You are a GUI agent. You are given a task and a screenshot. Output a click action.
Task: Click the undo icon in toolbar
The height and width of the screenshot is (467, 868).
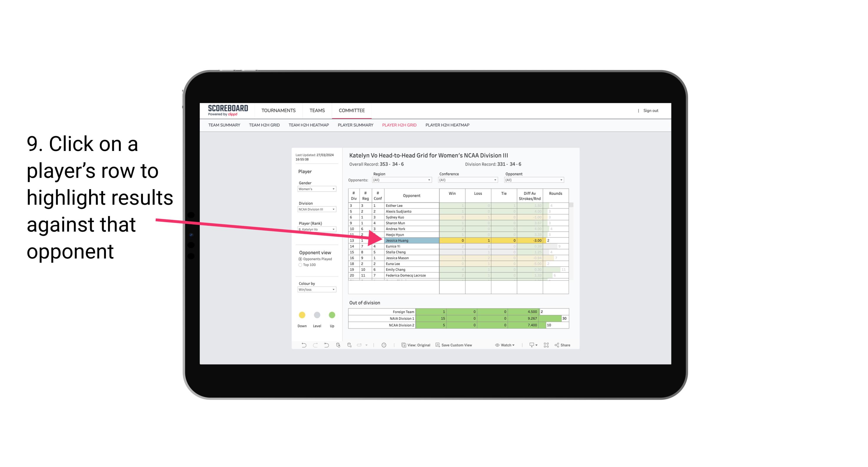tap(302, 346)
